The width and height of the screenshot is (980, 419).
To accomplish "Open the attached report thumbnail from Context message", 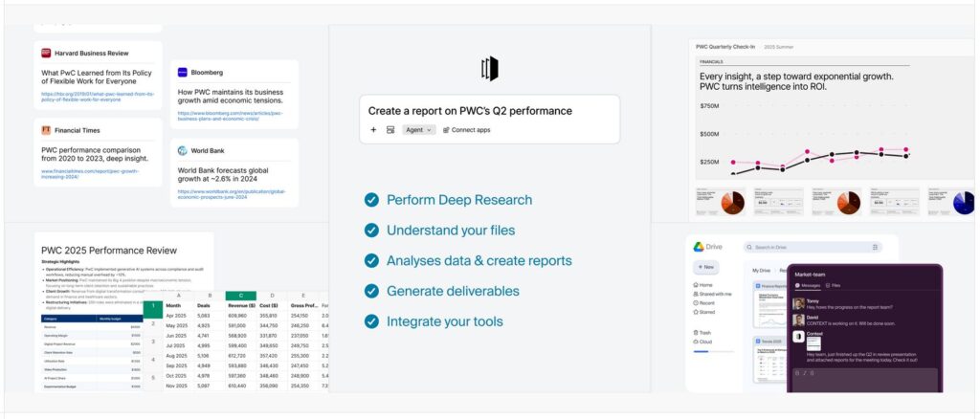I will pyautogui.click(x=813, y=343).
